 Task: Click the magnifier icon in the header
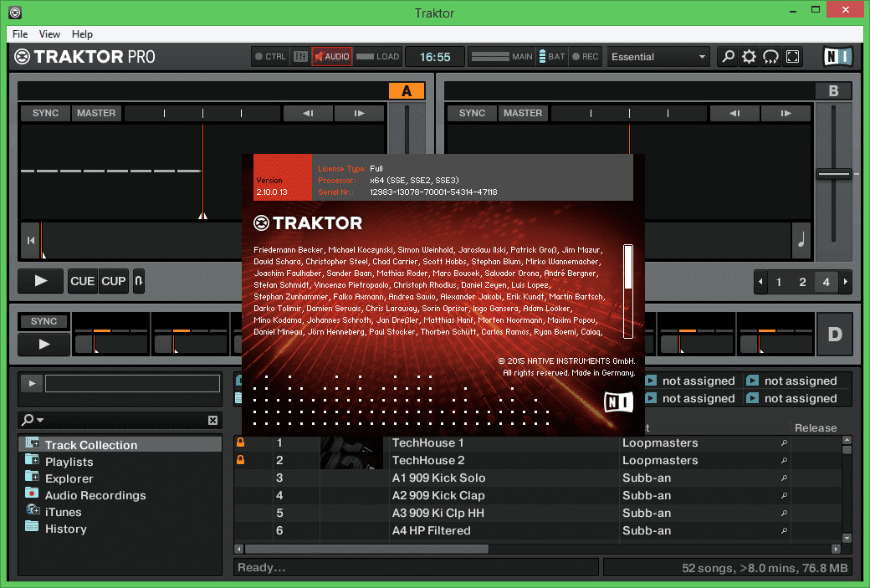point(728,57)
